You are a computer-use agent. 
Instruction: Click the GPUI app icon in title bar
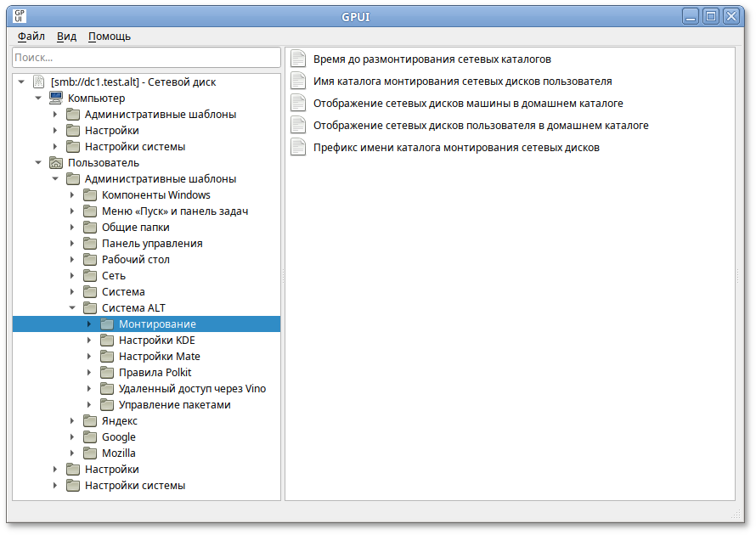point(20,15)
